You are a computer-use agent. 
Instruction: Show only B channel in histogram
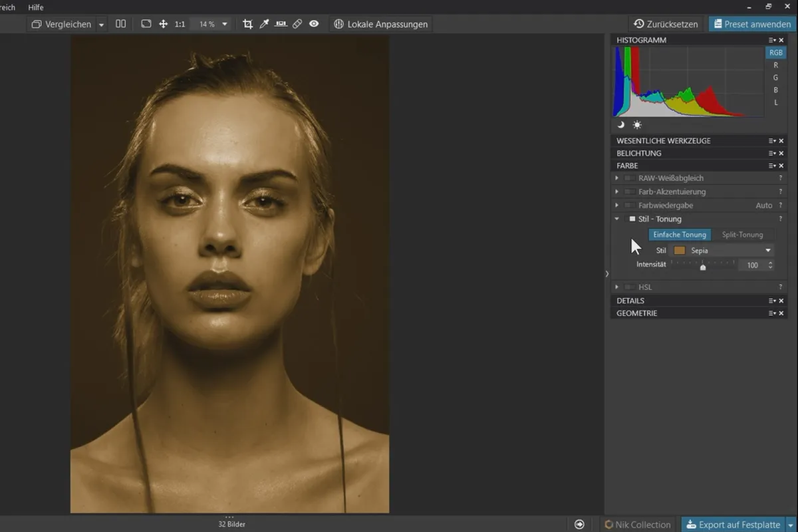point(775,90)
